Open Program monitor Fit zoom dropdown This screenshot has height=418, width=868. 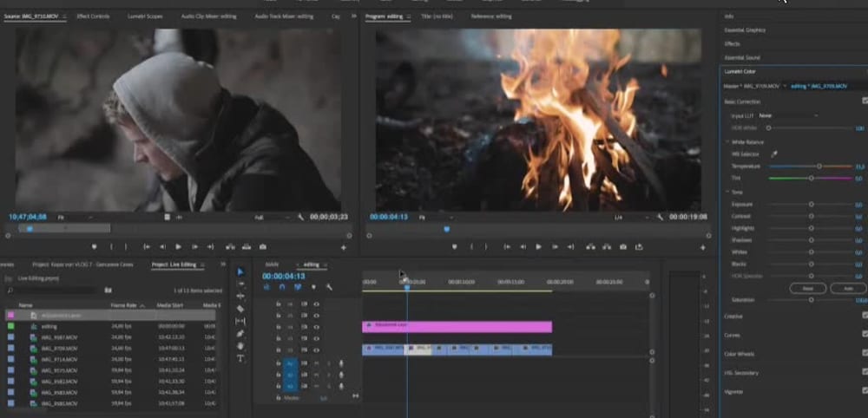(x=437, y=218)
